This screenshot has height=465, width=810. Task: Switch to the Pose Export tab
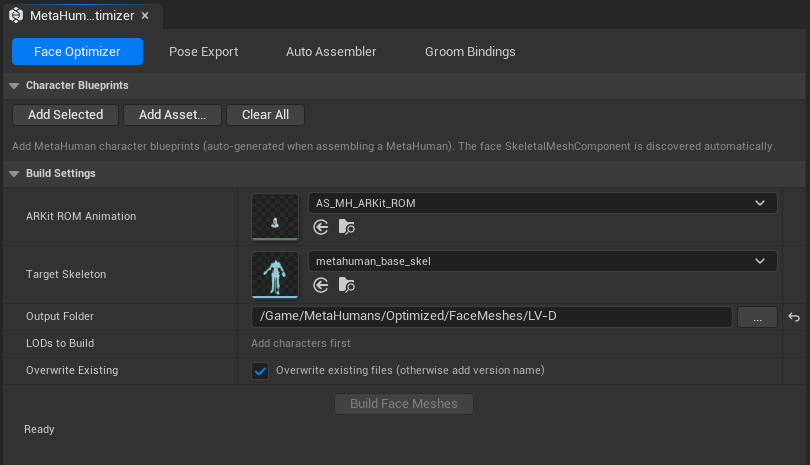pyautogui.click(x=204, y=52)
